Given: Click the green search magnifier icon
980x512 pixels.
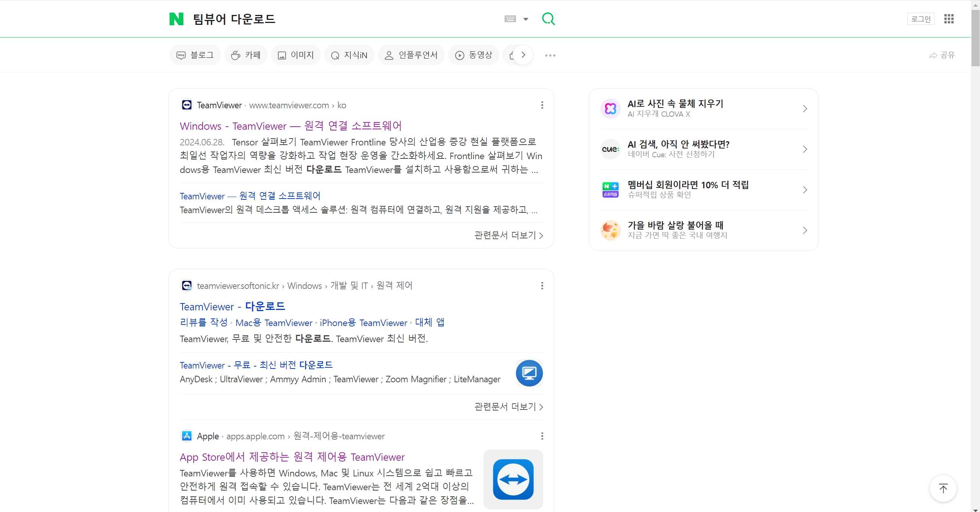Looking at the screenshot, I should 548,19.
